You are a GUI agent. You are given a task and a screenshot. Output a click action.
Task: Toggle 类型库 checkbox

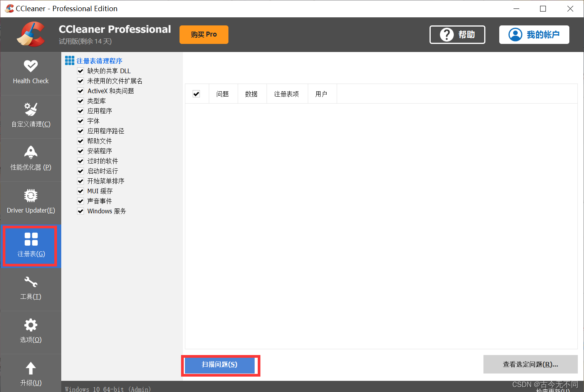point(81,101)
